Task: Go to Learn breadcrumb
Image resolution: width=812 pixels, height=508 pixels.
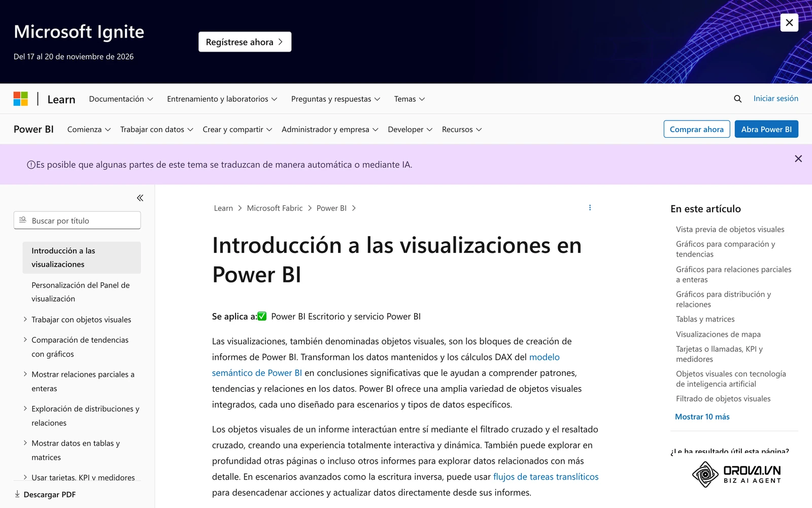Action: pos(223,208)
